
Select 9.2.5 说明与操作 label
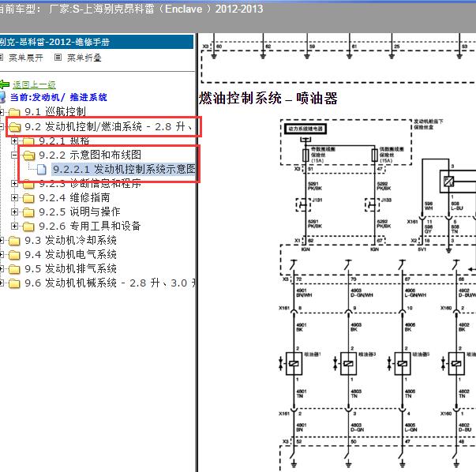click(x=80, y=212)
